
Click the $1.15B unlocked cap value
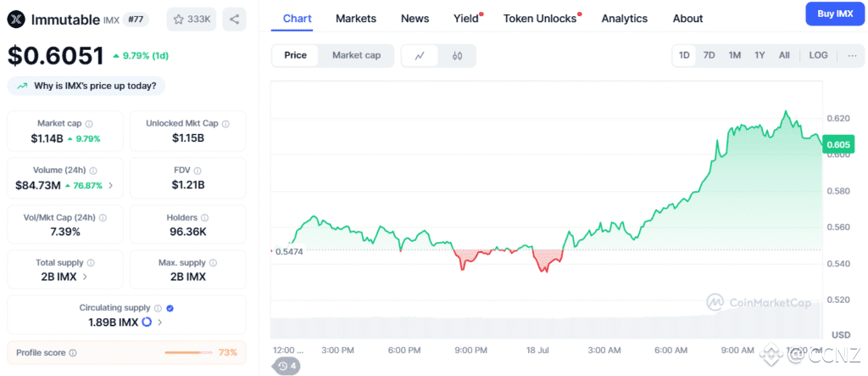(x=188, y=138)
